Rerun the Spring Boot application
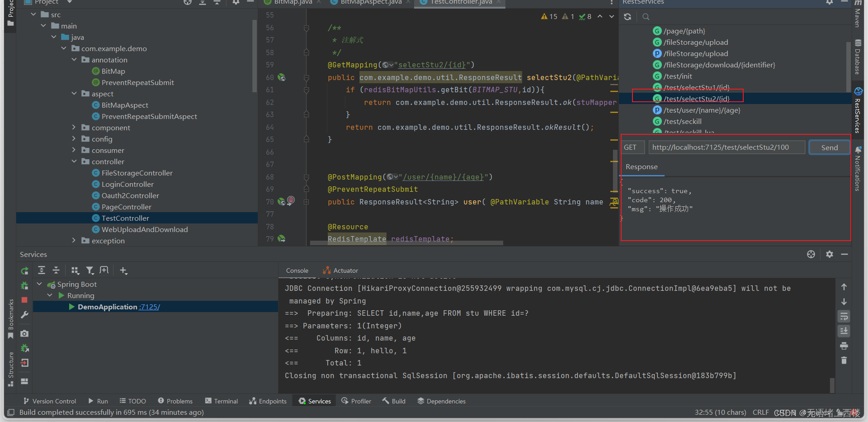Image resolution: width=868 pixels, height=422 pixels. (24, 271)
